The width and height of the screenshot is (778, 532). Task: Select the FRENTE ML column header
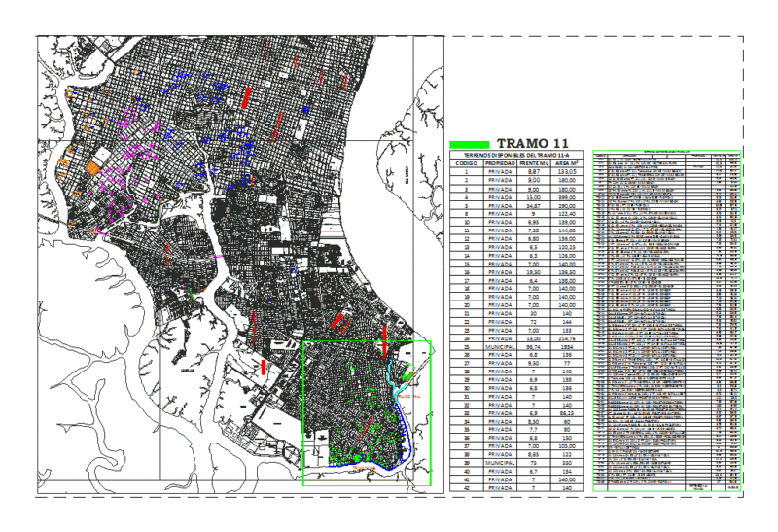(x=533, y=163)
